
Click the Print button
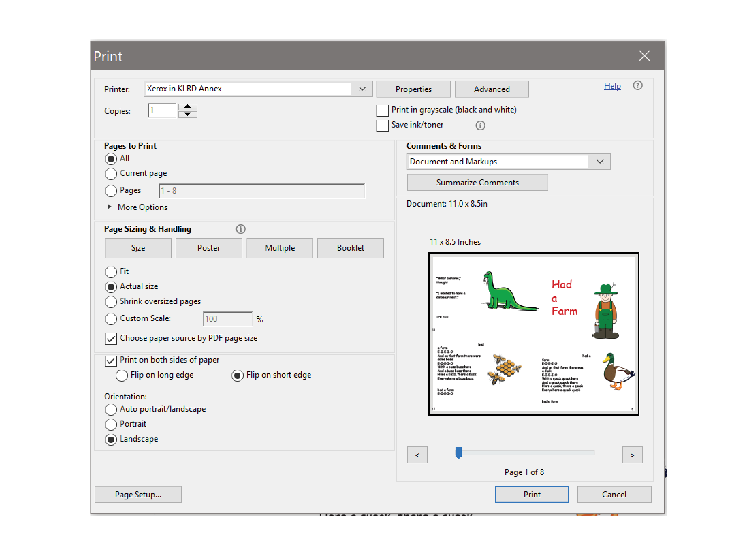[x=532, y=494]
